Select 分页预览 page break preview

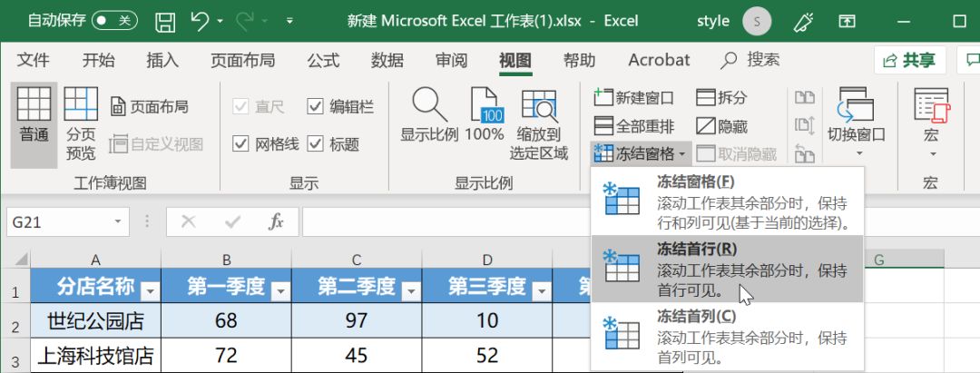click(81, 125)
